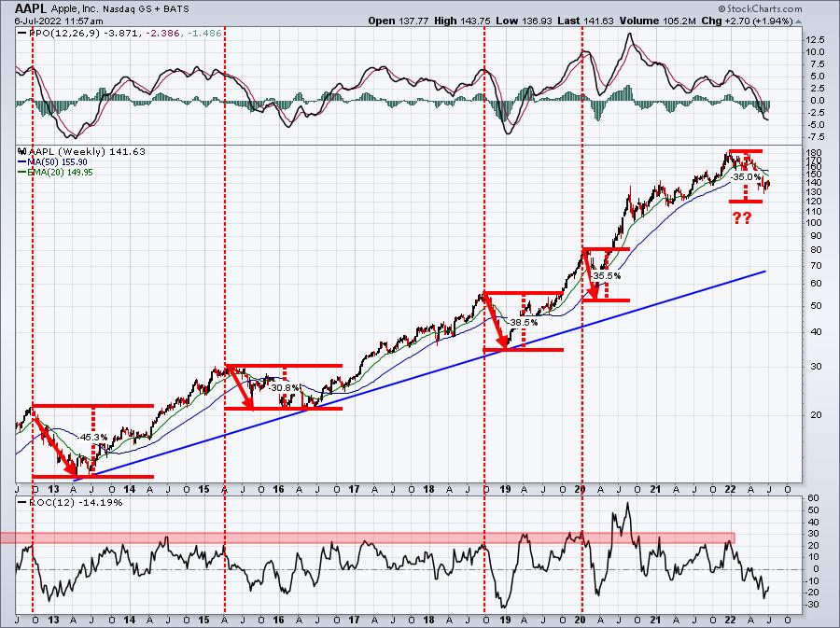
Task: Click the EMA(20) 149.95 legend entry
Action: (55, 173)
